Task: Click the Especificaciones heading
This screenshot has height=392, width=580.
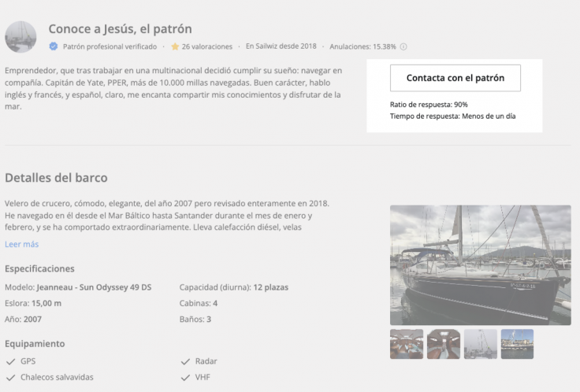Action: [x=39, y=268]
